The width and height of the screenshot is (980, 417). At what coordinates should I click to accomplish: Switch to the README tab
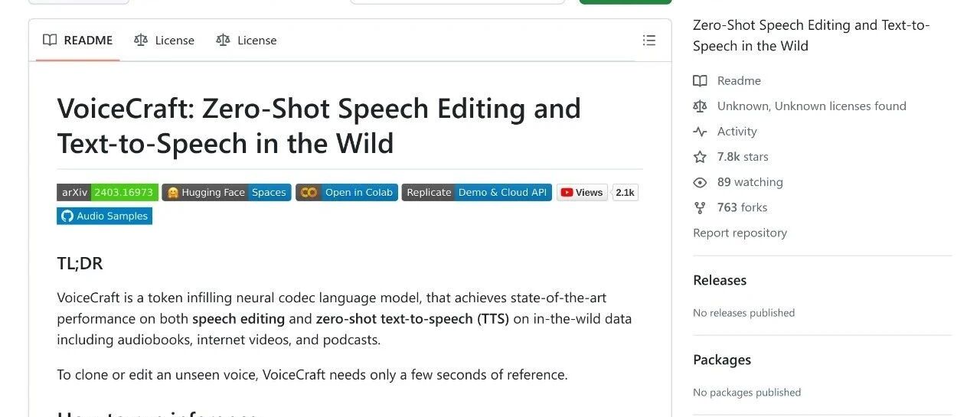point(78,41)
